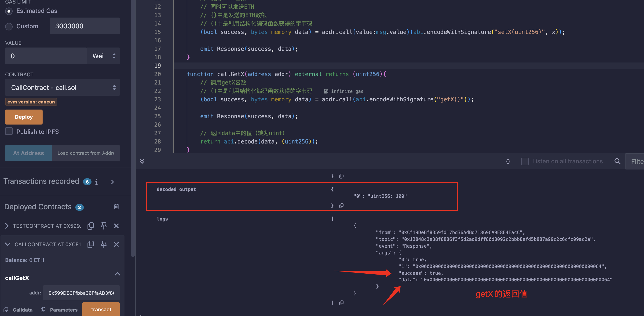Click the Deploy button

click(x=24, y=117)
